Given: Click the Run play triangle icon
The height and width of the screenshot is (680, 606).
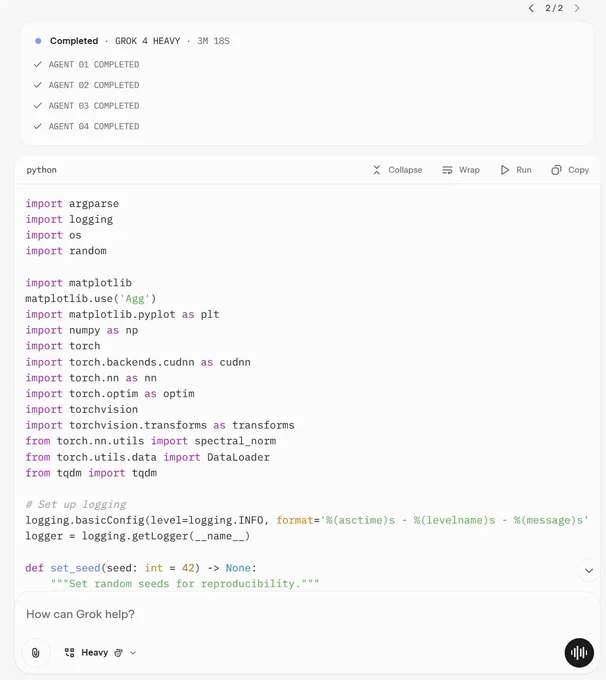Looking at the screenshot, I should pyautogui.click(x=504, y=170).
